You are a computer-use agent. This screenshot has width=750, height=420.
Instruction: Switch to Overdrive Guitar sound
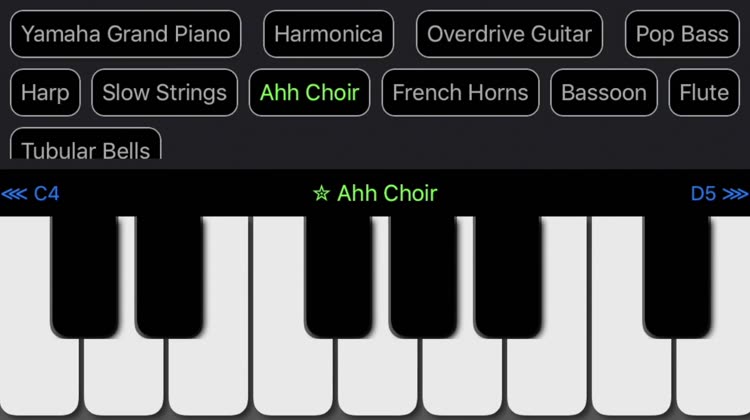click(509, 34)
